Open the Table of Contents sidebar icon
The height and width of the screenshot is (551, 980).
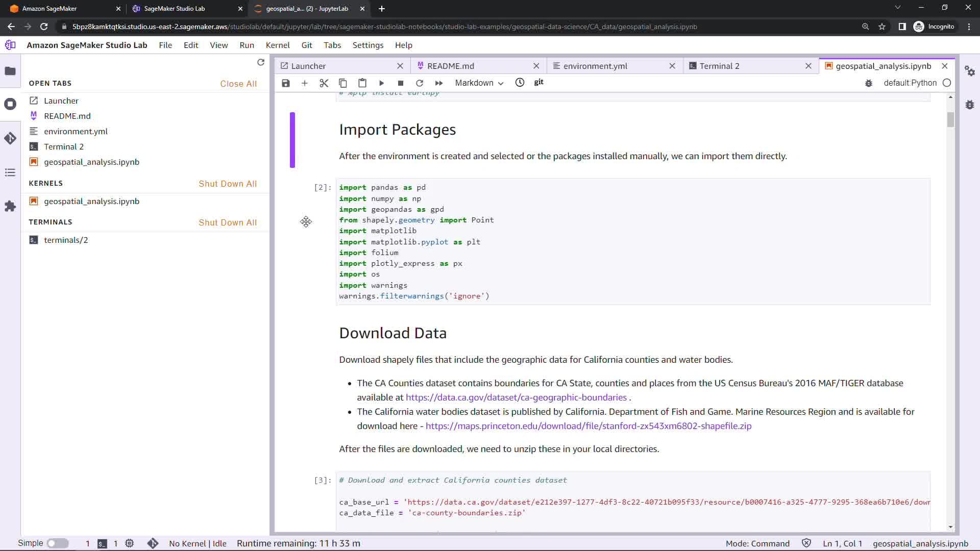pos(10,172)
